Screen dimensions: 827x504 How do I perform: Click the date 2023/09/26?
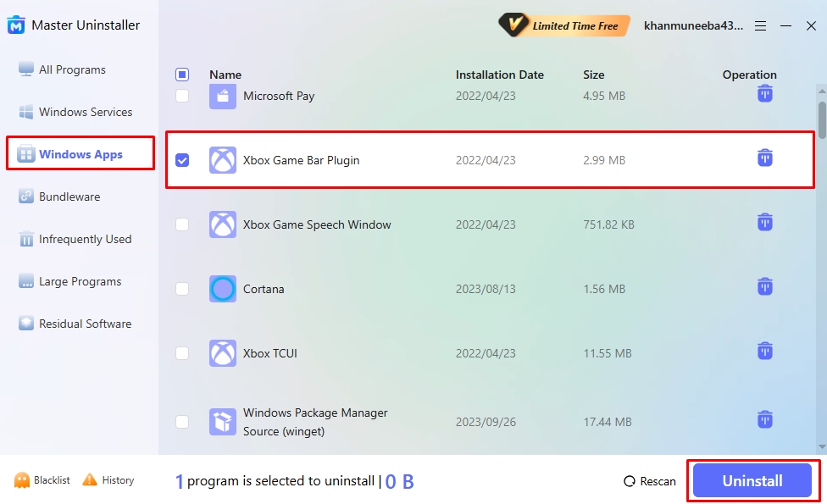486,422
